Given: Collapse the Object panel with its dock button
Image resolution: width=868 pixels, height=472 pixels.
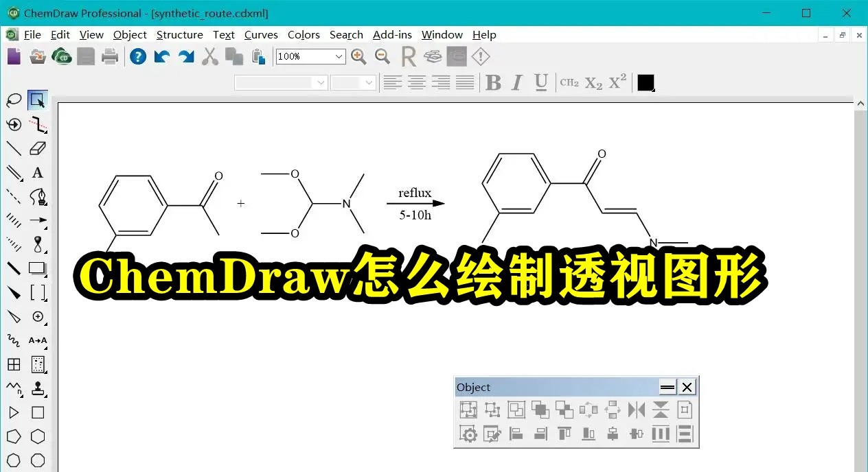Looking at the screenshot, I should [x=667, y=388].
